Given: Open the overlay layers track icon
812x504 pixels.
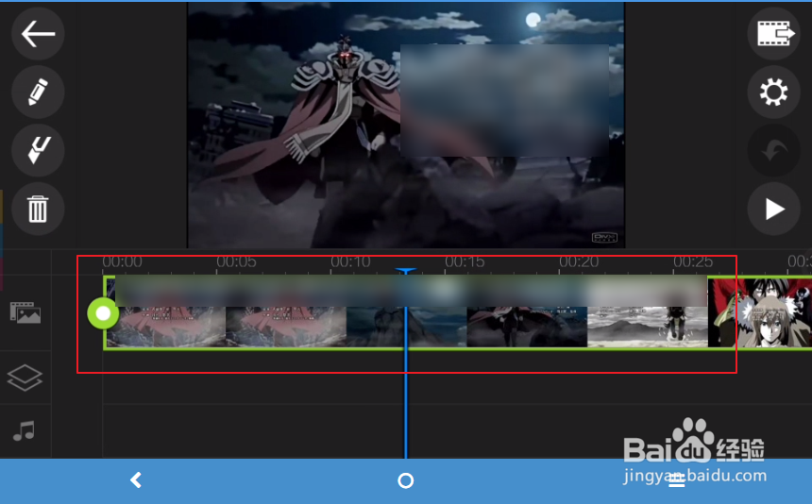Looking at the screenshot, I should pos(25,378).
